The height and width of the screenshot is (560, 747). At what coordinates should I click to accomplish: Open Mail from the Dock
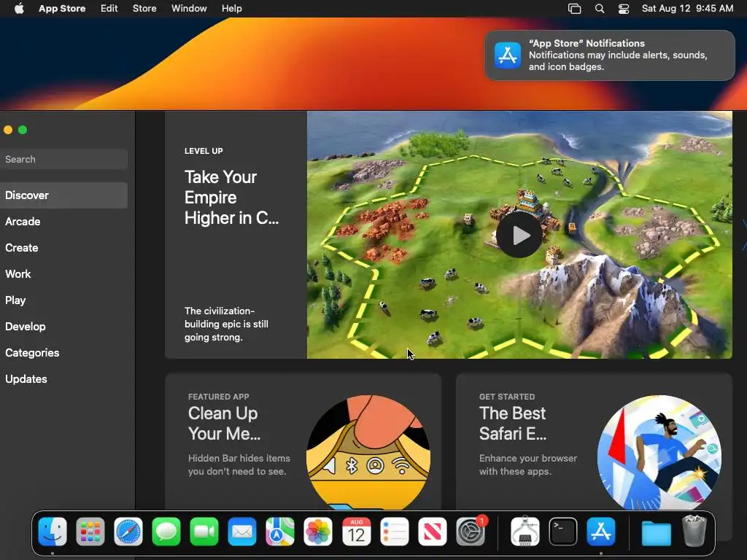[242, 532]
